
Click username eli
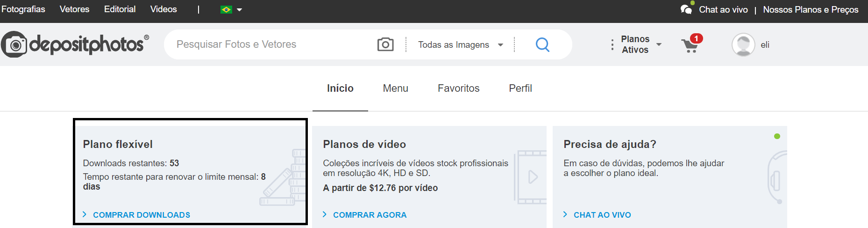(x=765, y=45)
